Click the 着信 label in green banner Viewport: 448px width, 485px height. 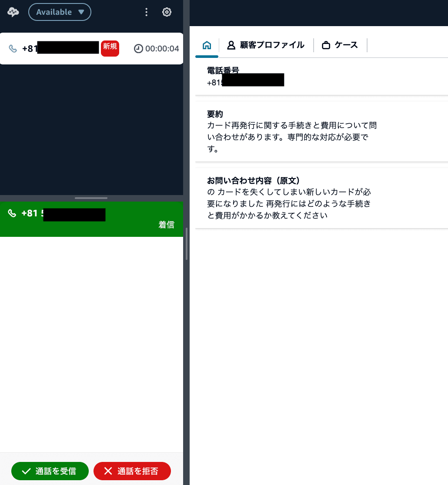(166, 225)
